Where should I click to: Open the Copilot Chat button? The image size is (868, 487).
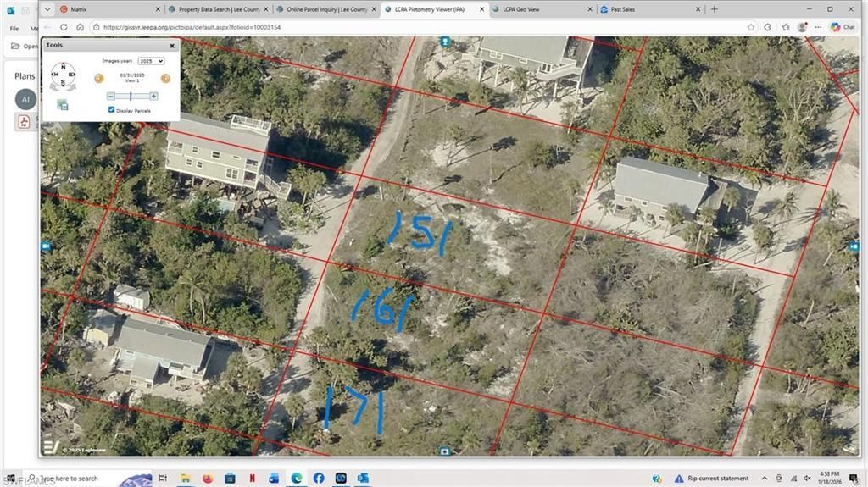pos(842,27)
